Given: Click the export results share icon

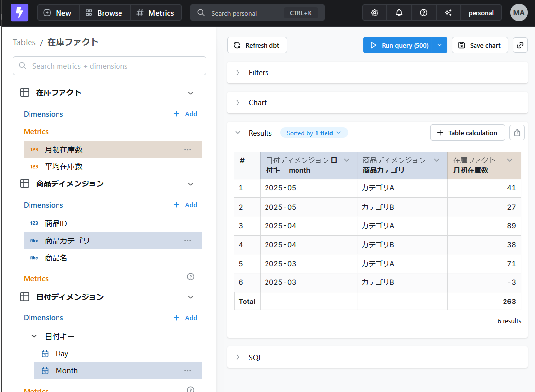Looking at the screenshot, I should pyautogui.click(x=517, y=133).
